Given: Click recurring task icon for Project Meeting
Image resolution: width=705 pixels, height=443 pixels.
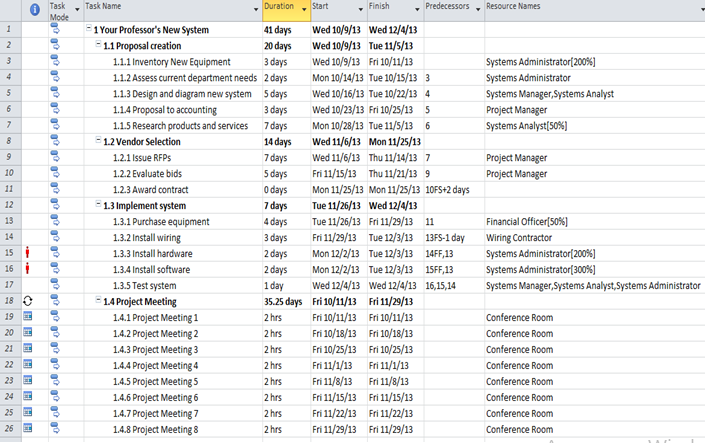Looking at the screenshot, I should [29, 300].
